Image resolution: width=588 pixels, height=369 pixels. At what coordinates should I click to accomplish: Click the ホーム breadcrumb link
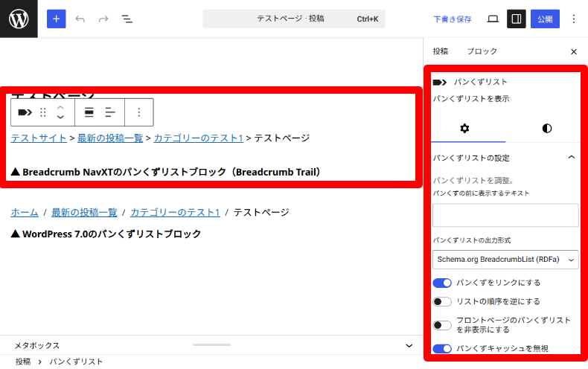click(x=25, y=213)
